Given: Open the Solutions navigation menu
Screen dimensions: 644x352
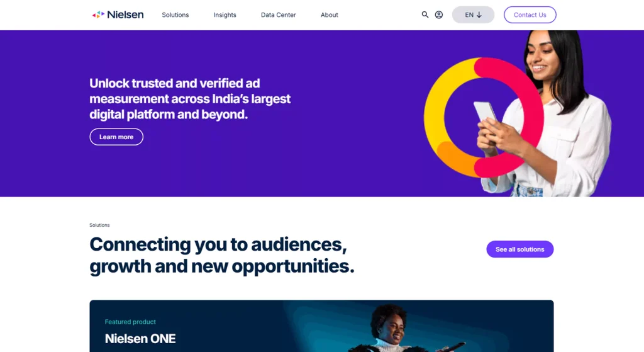Looking at the screenshot, I should point(175,15).
